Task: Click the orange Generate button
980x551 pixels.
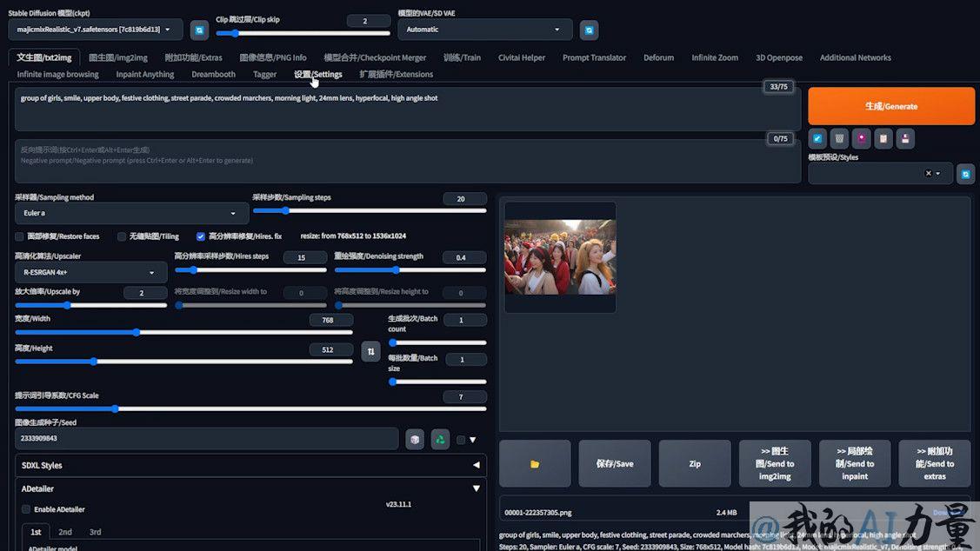Action: pos(891,106)
